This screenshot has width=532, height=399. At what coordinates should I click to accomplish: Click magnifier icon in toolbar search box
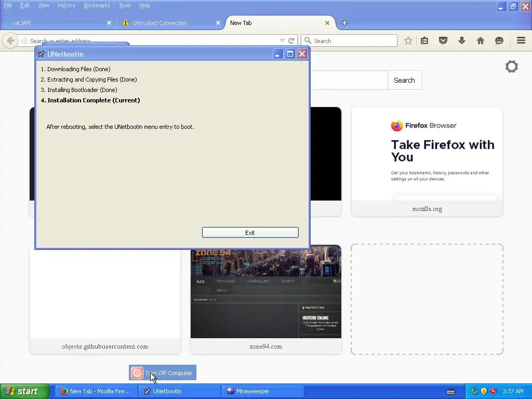[308, 41]
